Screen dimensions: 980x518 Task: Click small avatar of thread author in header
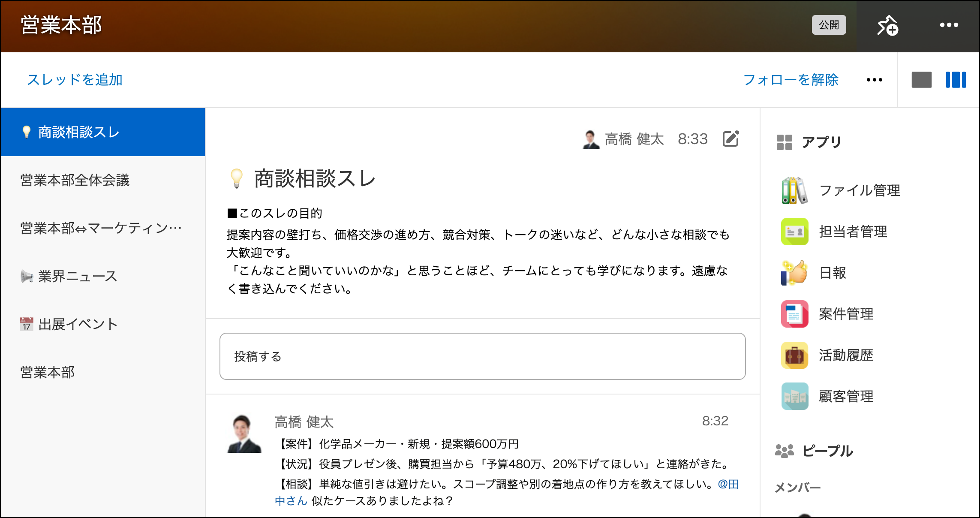click(x=591, y=139)
